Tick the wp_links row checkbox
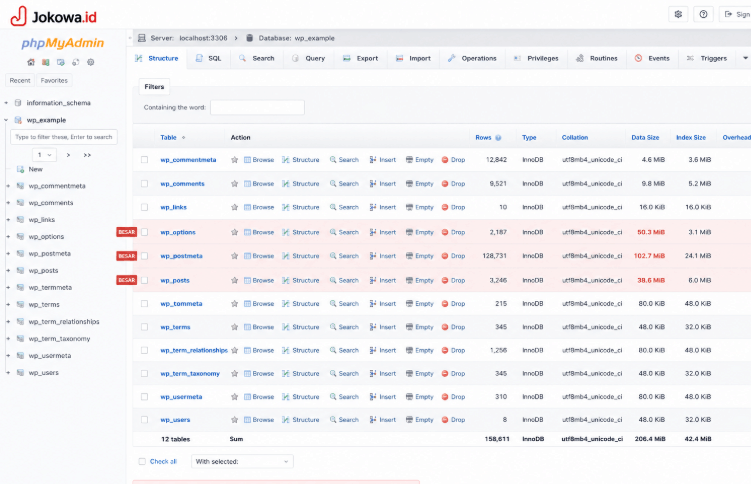751x484 pixels. point(144,207)
